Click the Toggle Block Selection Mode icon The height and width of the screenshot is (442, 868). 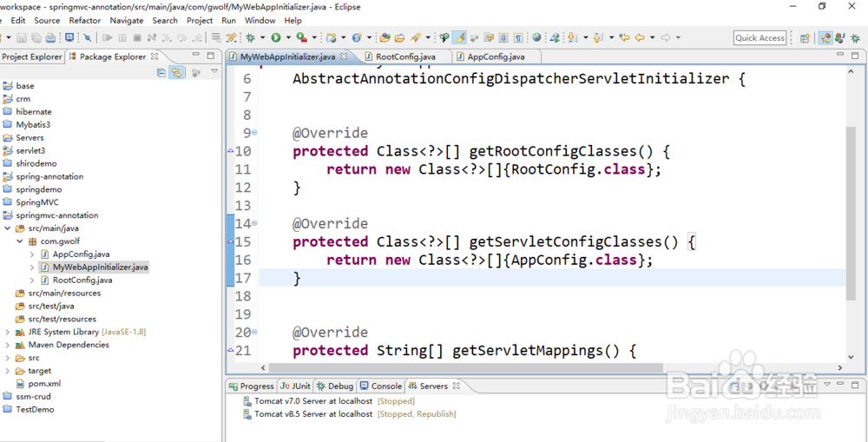click(503, 37)
